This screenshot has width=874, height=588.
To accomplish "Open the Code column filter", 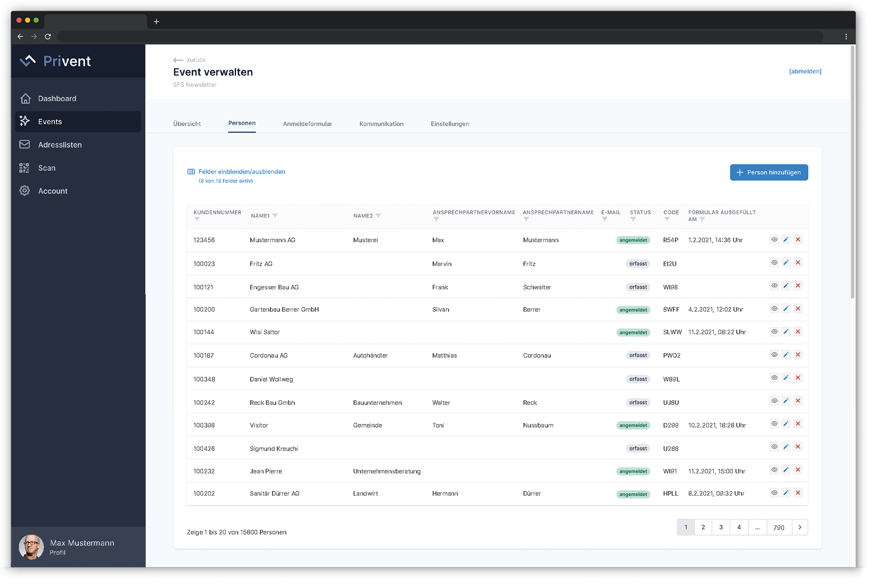I will point(667,219).
